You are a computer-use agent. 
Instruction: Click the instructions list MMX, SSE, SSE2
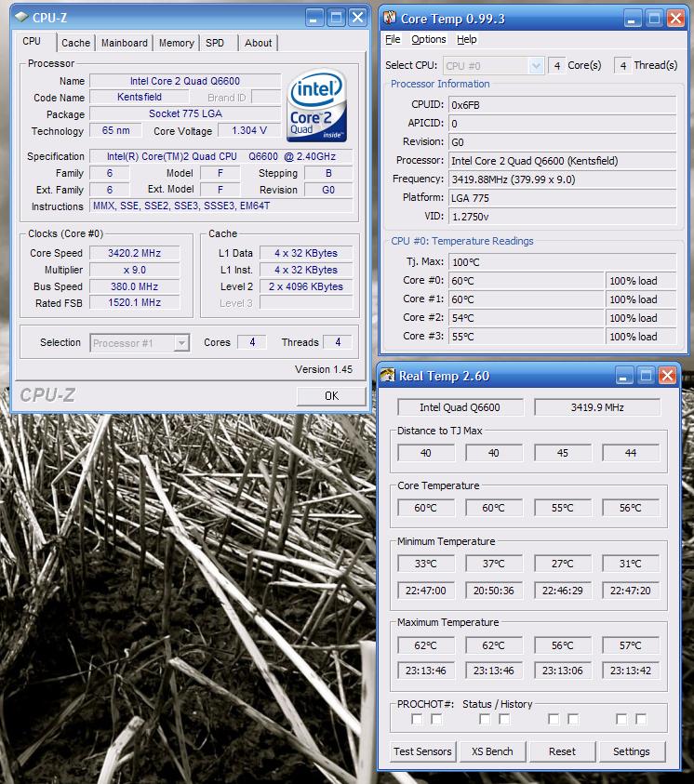[x=221, y=206]
